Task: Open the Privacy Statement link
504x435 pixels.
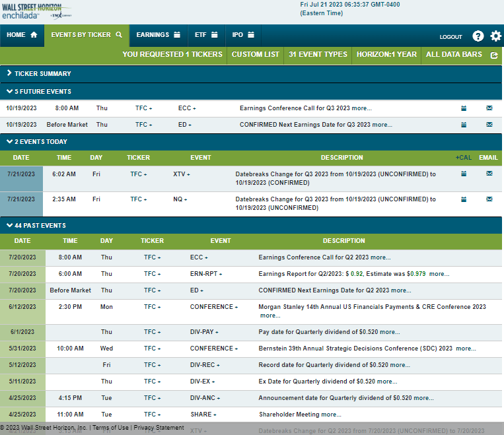Action: pos(159,428)
